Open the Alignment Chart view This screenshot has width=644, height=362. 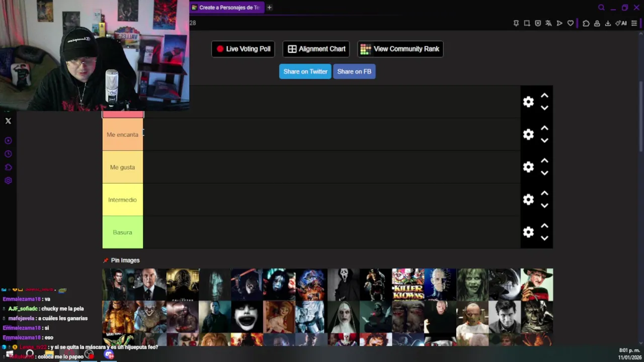click(316, 49)
